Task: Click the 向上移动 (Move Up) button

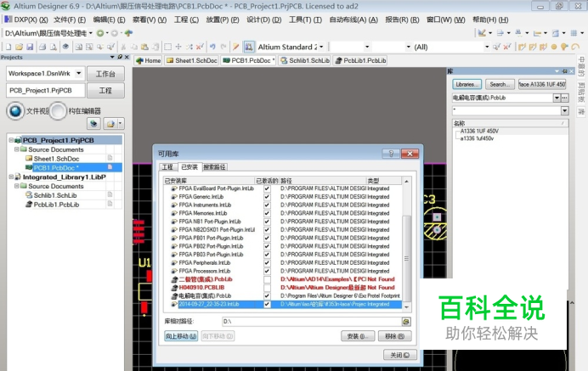Action: coord(181,336)
